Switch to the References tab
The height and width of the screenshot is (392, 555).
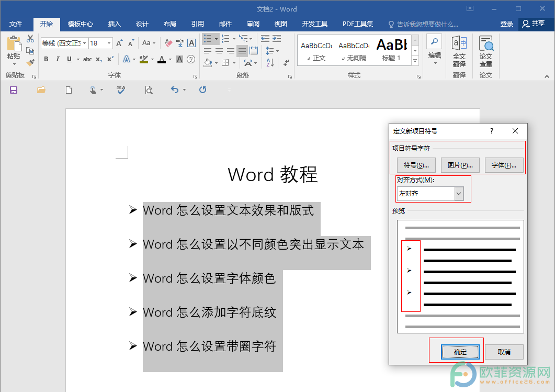point(198,24)
